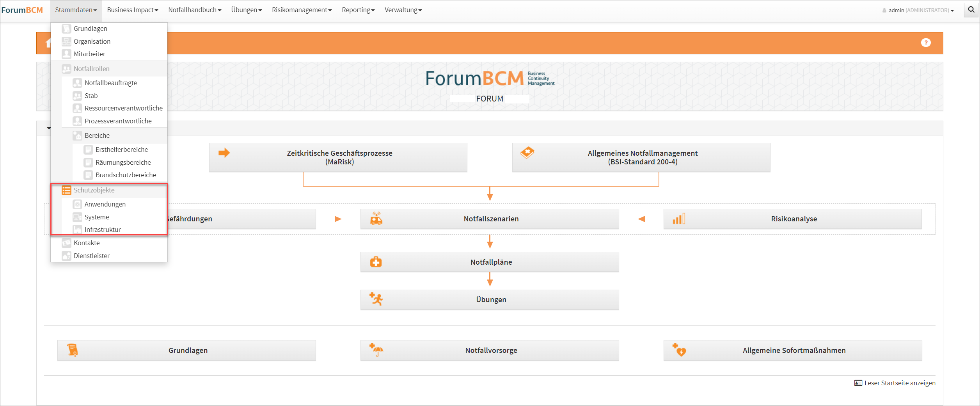Open the Notfallszenarien tile
The width and height of the screenshot is (980, 406).
(490, 219)
